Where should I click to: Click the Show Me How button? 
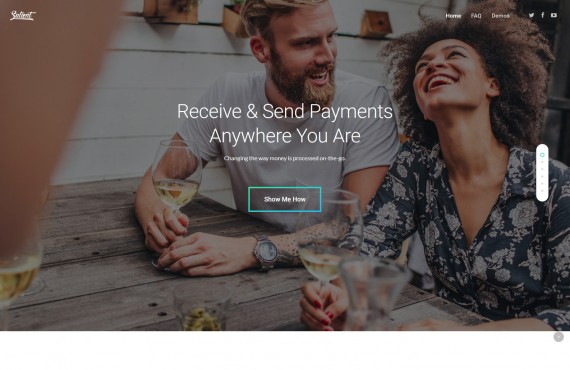[x=285, y=199]
